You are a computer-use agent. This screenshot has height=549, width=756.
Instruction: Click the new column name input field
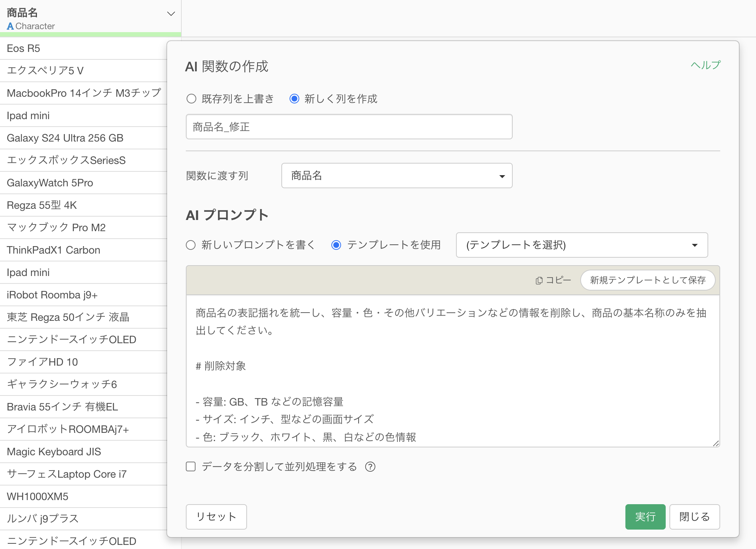349,127
